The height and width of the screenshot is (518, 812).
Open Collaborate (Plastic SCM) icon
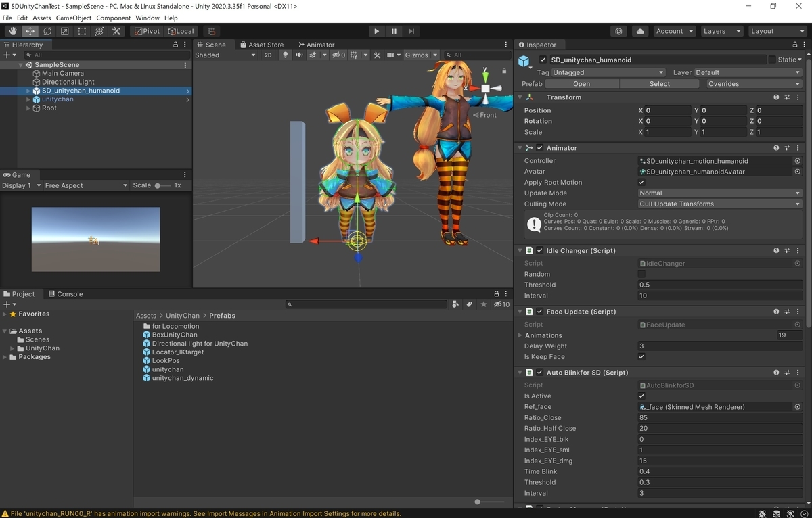(x=619, y=31)
